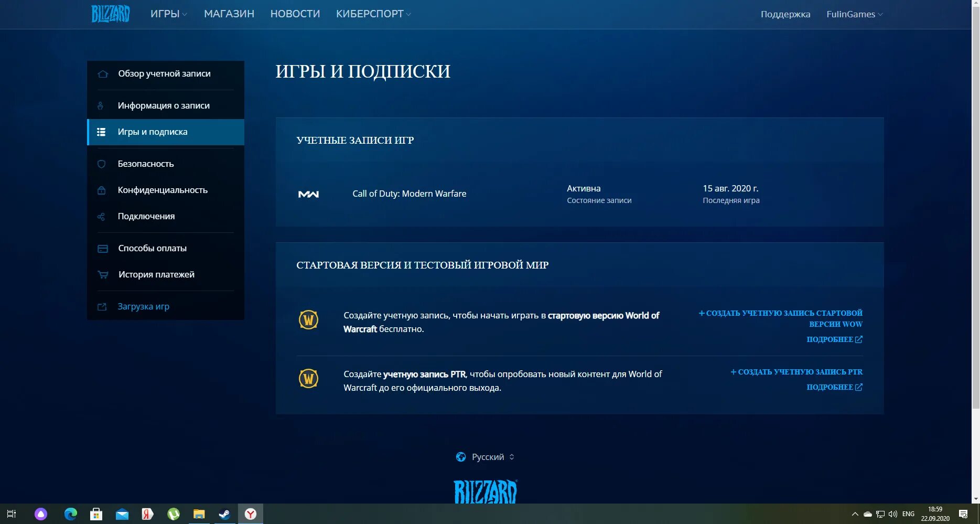Open Microsoft Store from taskbar
980x524 pixels.
96,514
